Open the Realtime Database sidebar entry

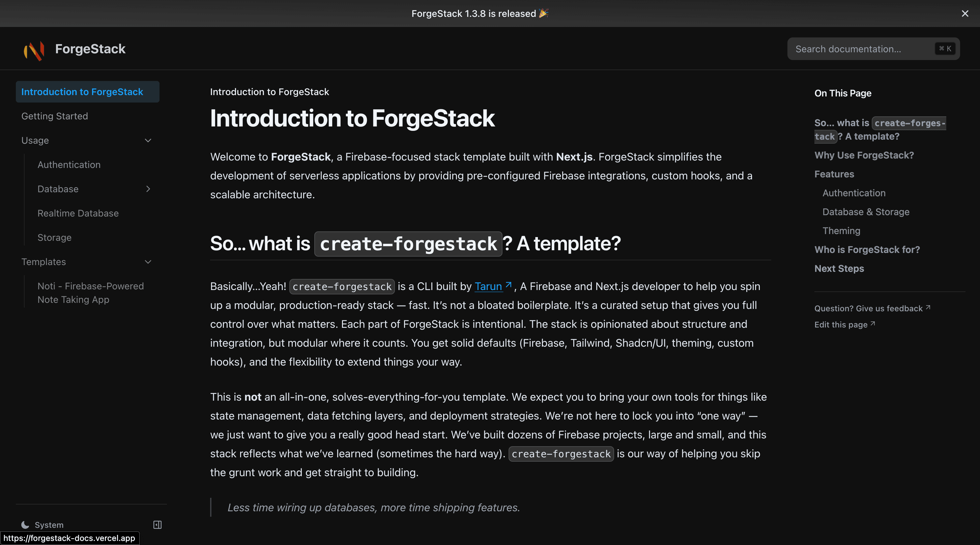(78, 213)
